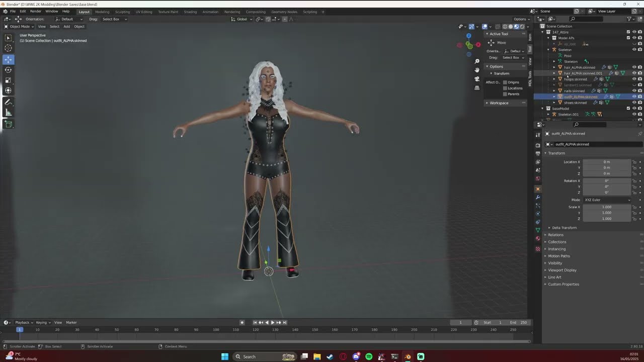
Task: Click the Scale Z value field
Action: (x=607, y=219)
